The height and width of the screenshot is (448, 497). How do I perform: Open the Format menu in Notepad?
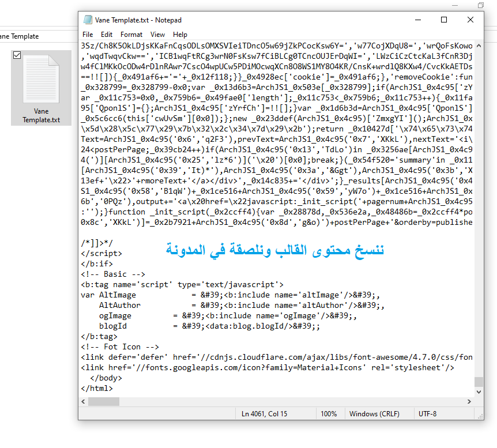pyautogui.click(x=131, y=35)
